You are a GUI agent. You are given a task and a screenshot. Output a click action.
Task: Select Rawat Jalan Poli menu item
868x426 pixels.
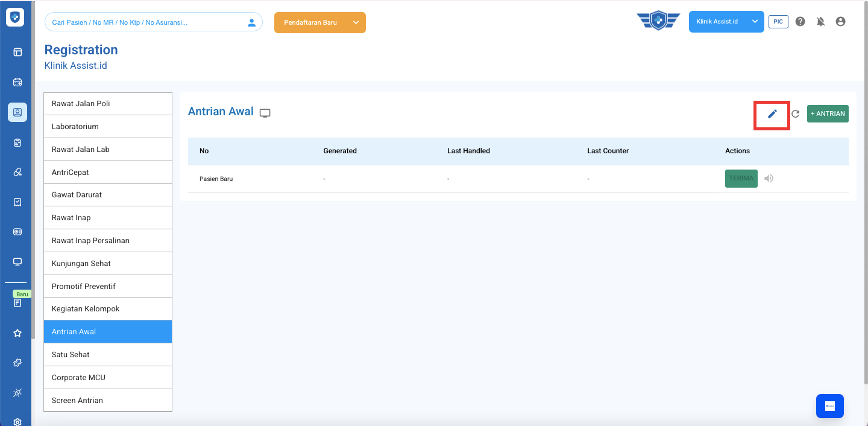point(108,104)
